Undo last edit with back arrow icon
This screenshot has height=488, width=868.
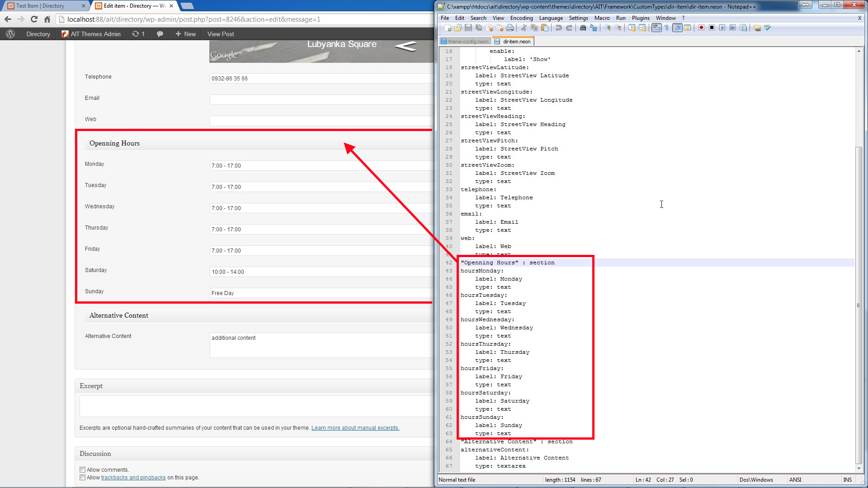pos(558,28)
